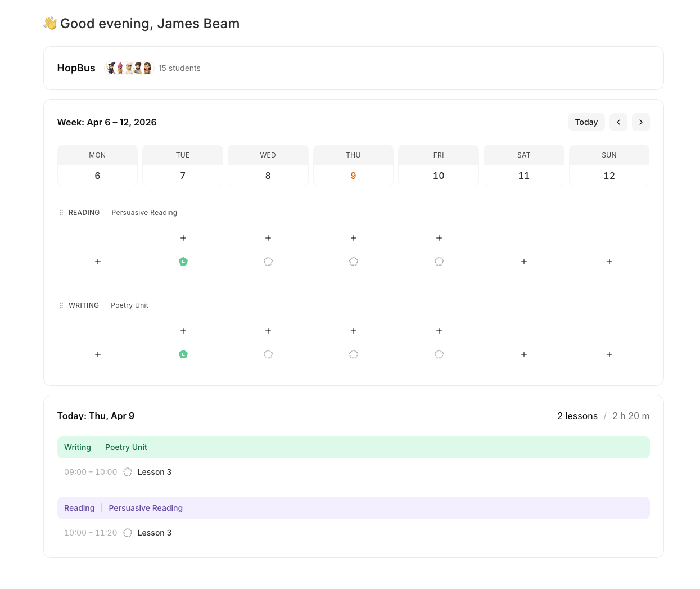This screenshot has width=700, height=589.
Task: Open the green Writing Poetry Unit banner
Action: 354,447
